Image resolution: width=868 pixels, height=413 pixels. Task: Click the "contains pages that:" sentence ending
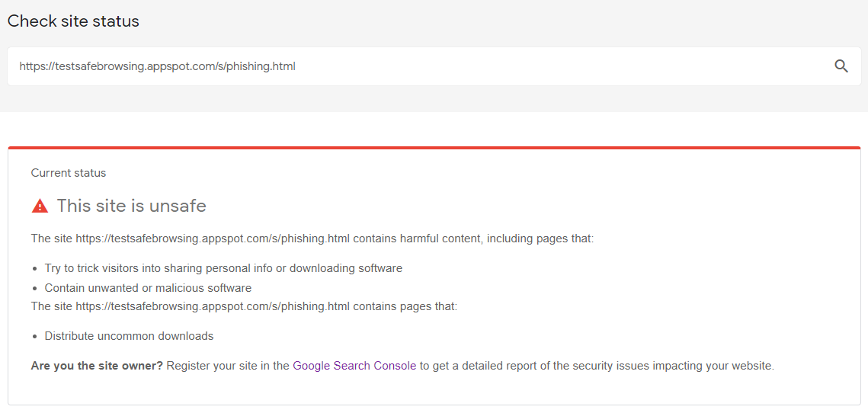tap(405, 306)
